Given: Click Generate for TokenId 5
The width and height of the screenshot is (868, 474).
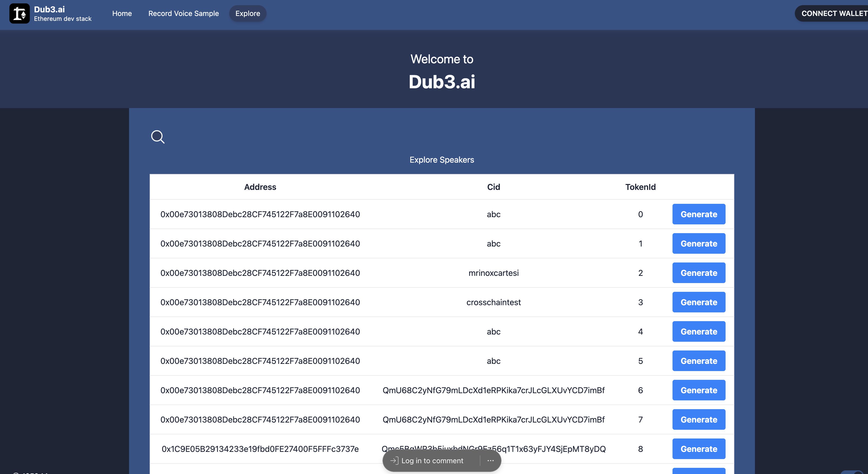Looking at the screenshot, I should click(x=699, y=361).
